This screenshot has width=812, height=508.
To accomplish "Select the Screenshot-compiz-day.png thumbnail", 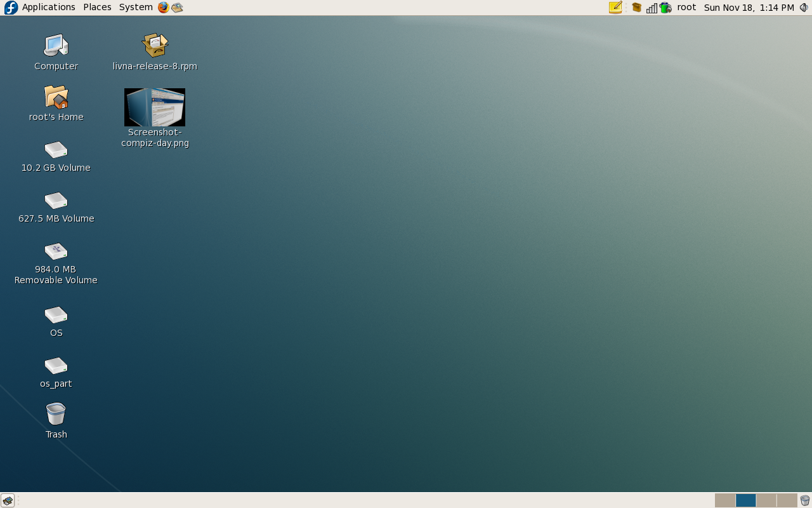I will (x=155, y=107).
